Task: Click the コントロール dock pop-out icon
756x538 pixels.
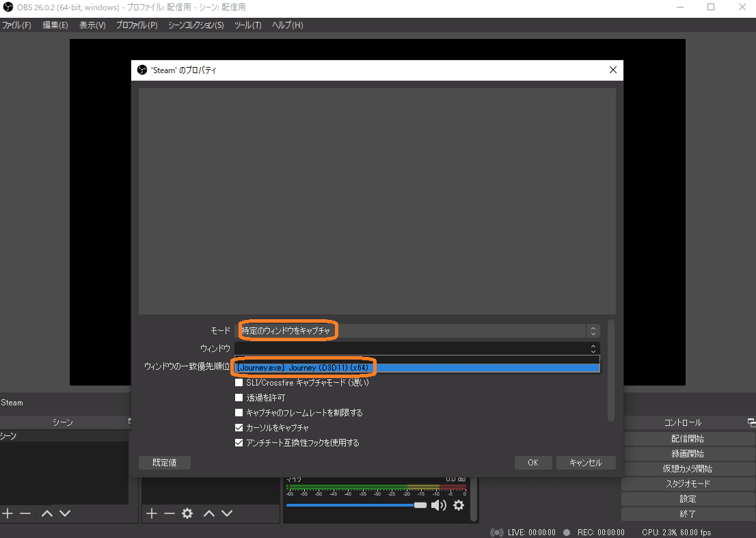Action: point(751,422)
